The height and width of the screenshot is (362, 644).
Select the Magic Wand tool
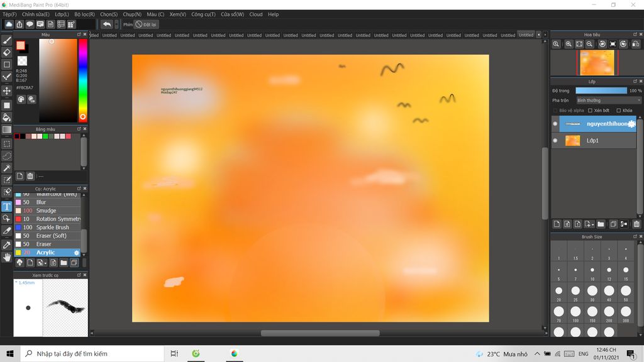tap(6, 168)
